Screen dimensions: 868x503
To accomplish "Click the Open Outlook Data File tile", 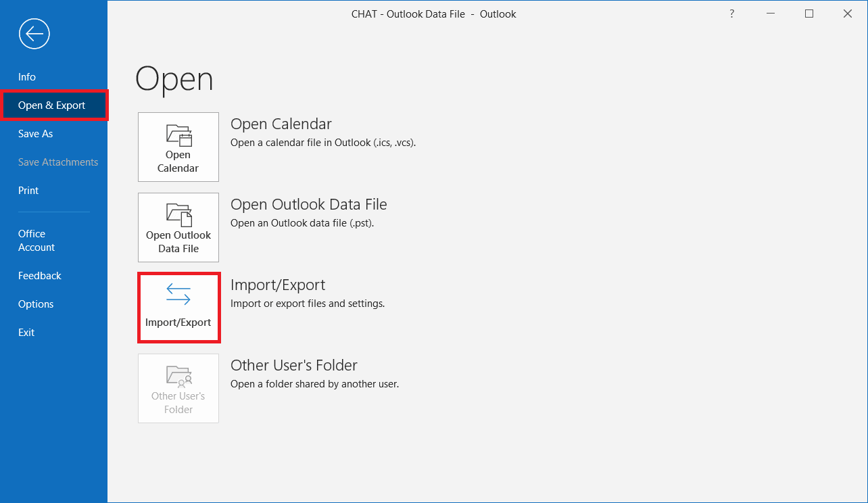I will pyautogui.click(x=178, y=227).
